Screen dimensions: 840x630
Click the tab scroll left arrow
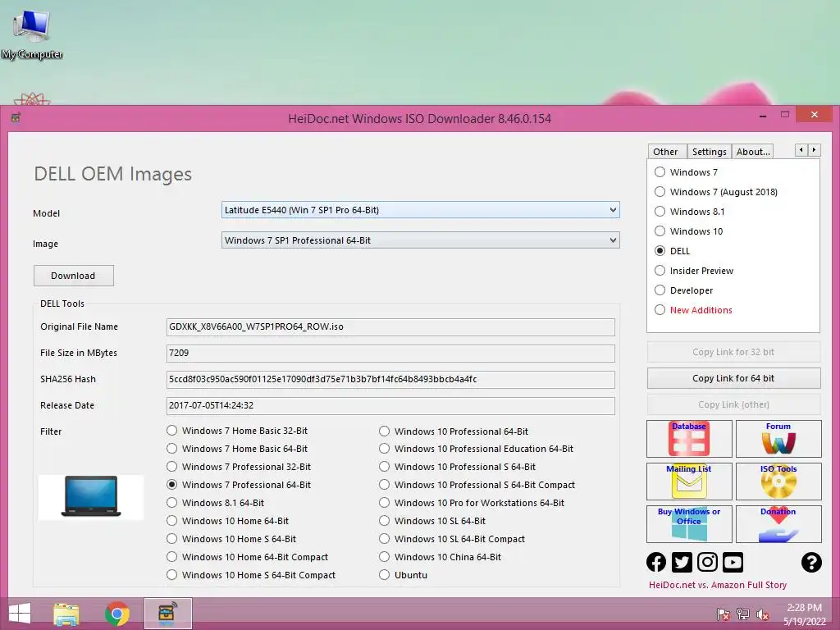(x=801, y=150)
